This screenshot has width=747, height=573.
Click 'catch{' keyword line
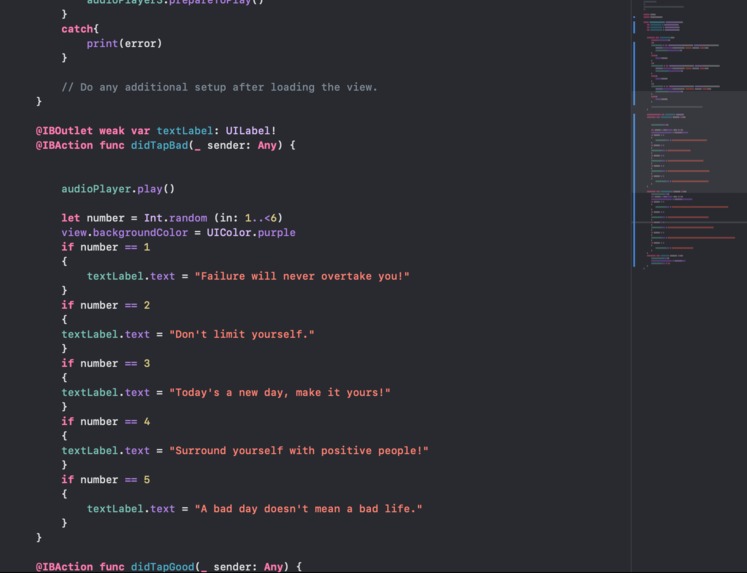pyautogui.click(x=80, y=29)
